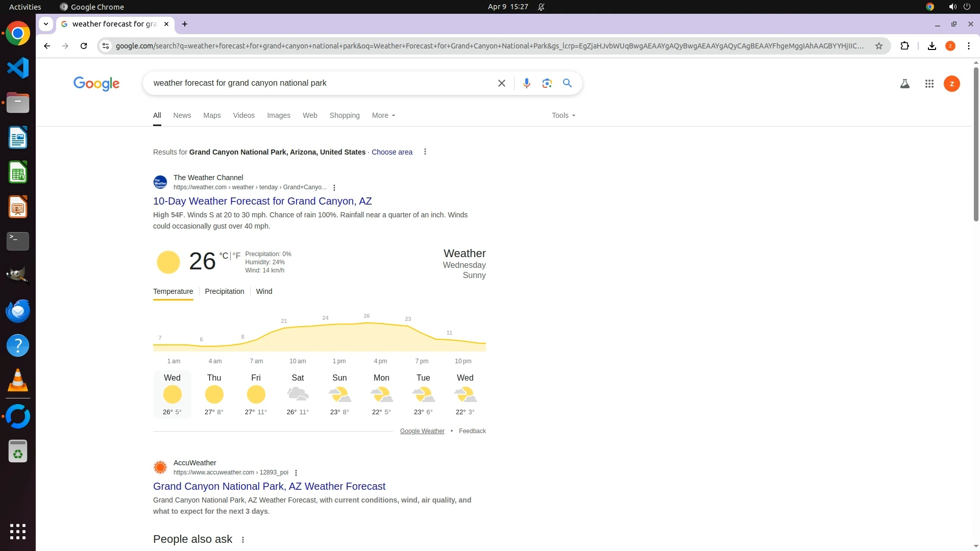Switch temperature unit to Fahrenheit
The height and width of the screenshot is (551, 980).
tap(237, 256)
